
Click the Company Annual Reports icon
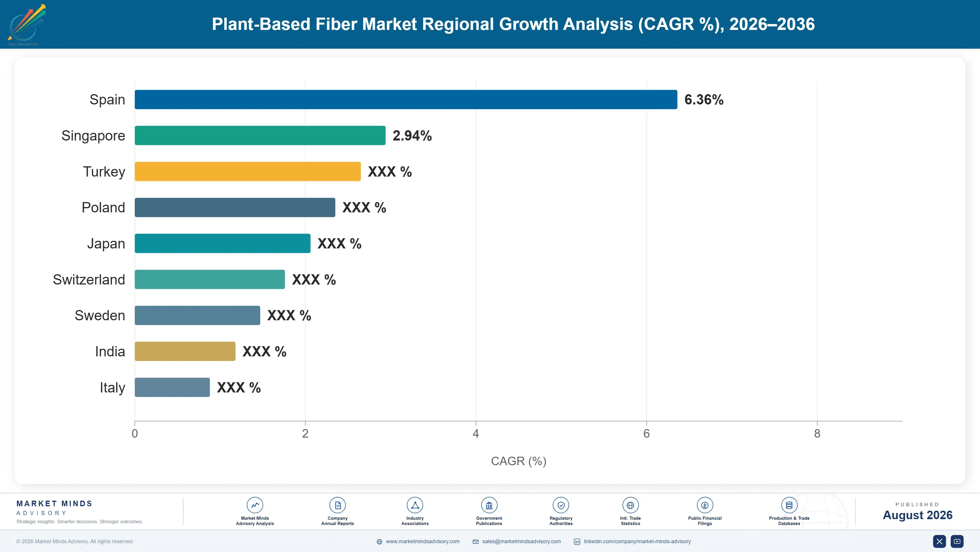tap(337, 505)
